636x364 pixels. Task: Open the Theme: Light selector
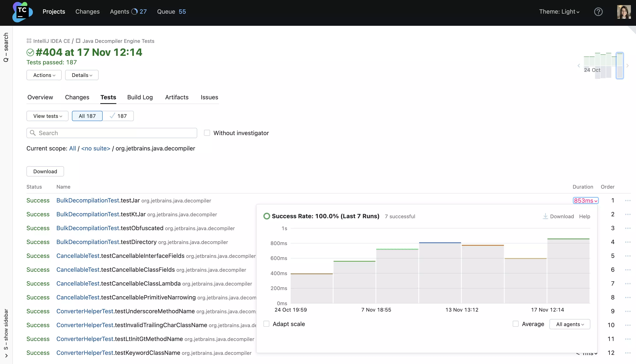tap(559, 12)
